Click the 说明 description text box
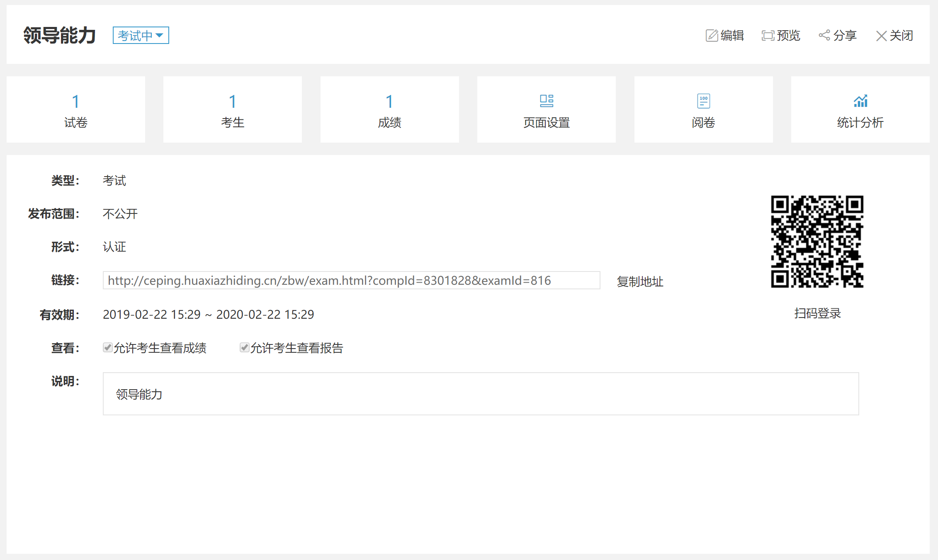 pyautogui.click(x=480, y=394)
